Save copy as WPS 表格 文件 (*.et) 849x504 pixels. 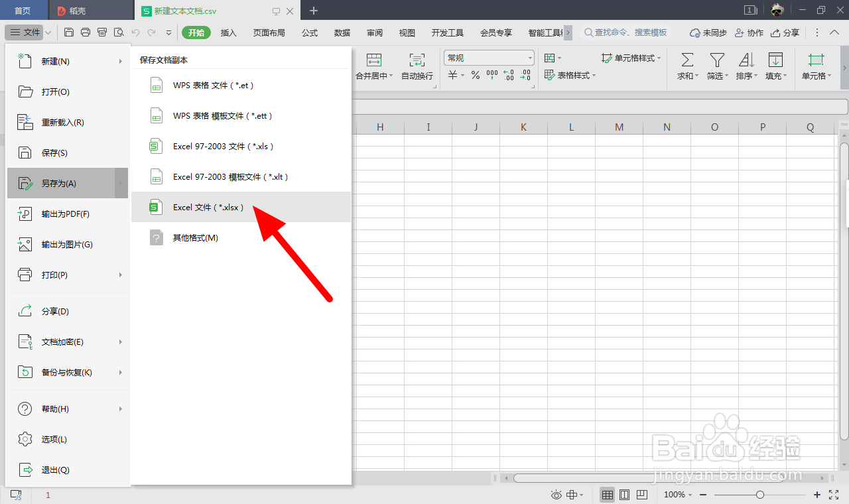click(241, 86)
